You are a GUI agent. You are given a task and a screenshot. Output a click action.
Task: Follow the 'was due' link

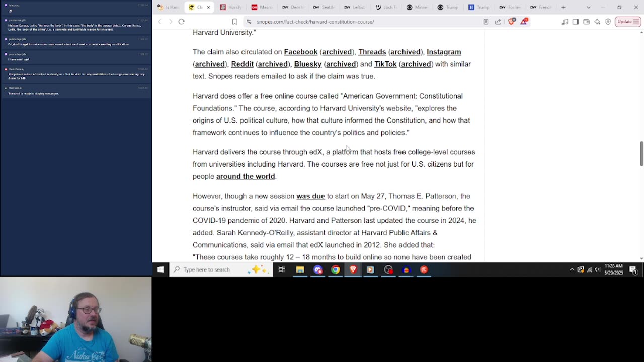[x=310, y=196]
